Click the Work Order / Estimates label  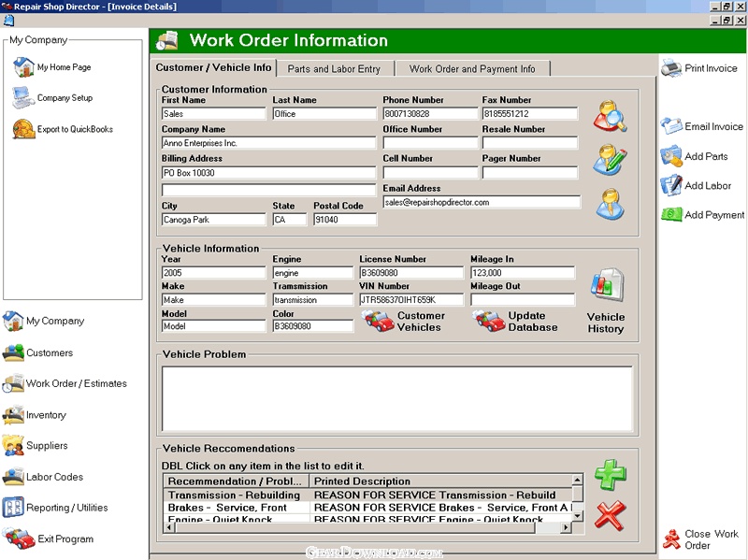pos(77,383)
